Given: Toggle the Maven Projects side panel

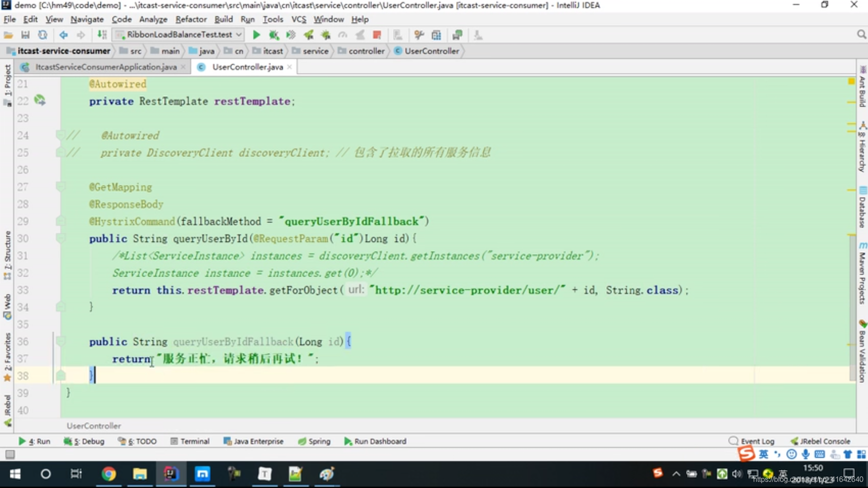Looking at the screenshot, I should [863, 273].
